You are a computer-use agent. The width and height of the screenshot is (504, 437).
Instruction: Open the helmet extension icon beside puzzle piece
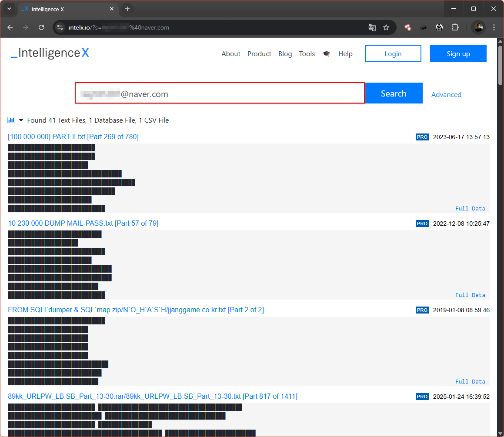[x=439, y=28]
